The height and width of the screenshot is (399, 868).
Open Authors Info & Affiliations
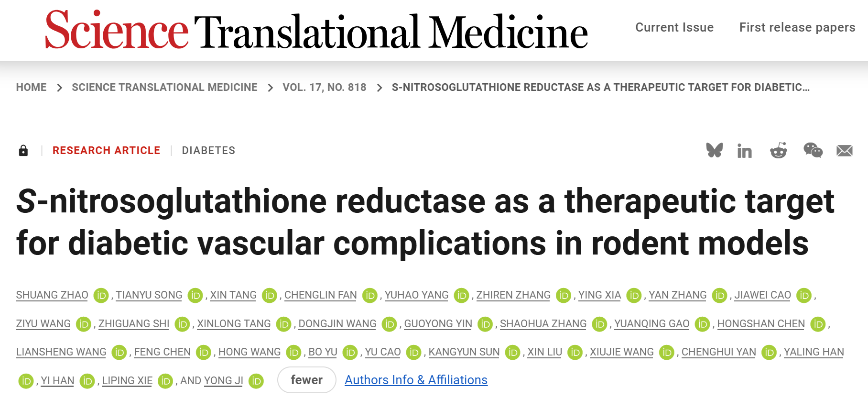coord(416,380)
